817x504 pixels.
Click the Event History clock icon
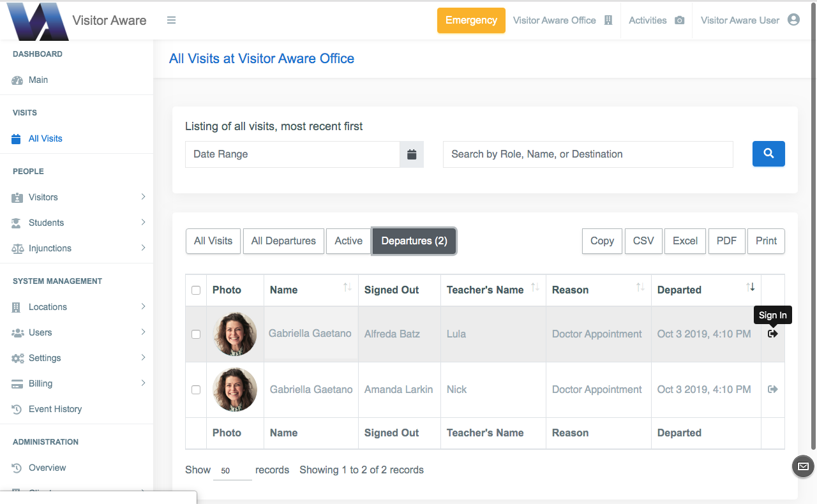[17, 410]
